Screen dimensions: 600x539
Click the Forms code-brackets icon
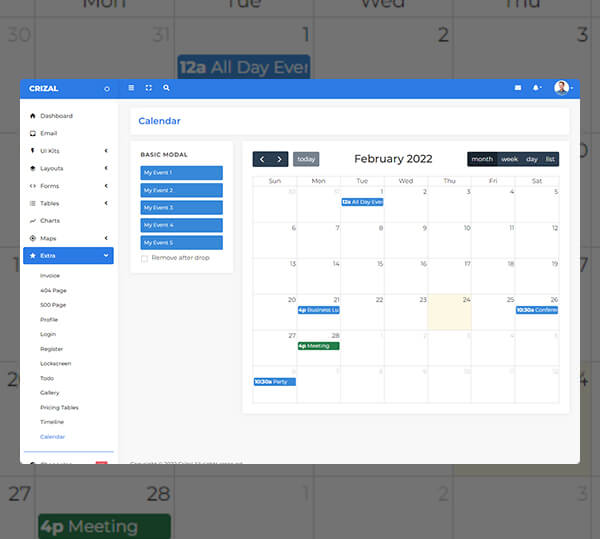pyautogui.click(x=33, y=186)
